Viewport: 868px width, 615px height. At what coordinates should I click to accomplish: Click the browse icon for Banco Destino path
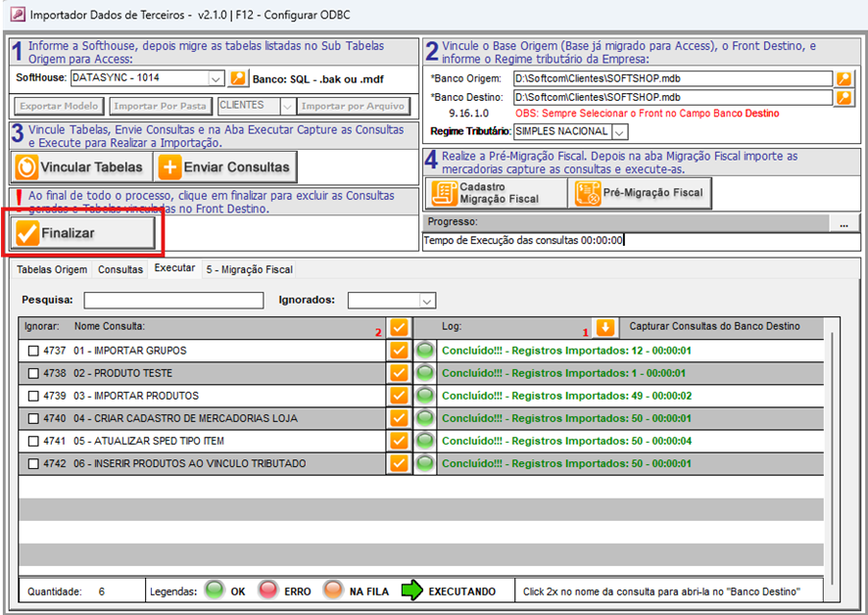point(844,97)
